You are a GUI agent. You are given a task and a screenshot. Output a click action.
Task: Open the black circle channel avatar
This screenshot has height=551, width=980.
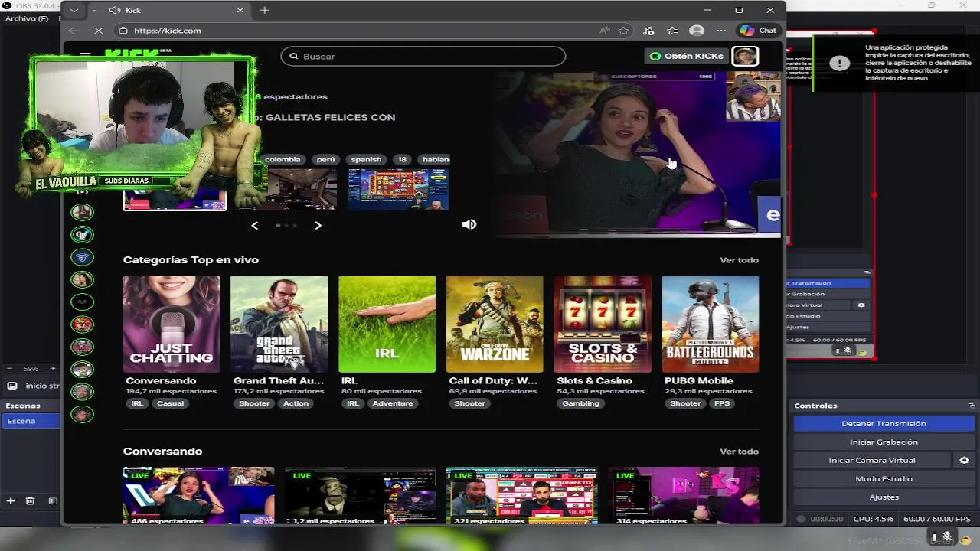82,302
